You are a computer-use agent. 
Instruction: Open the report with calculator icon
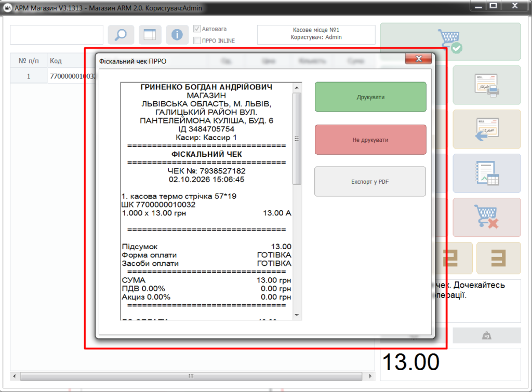(486, 173)
